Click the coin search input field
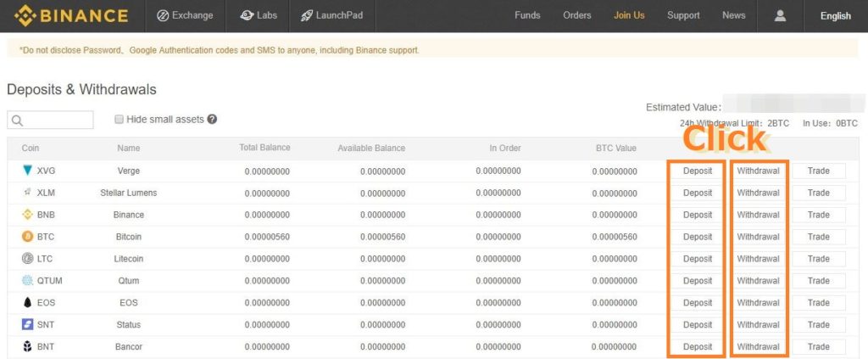Screen dimensions: 868x359 point(50,120)
